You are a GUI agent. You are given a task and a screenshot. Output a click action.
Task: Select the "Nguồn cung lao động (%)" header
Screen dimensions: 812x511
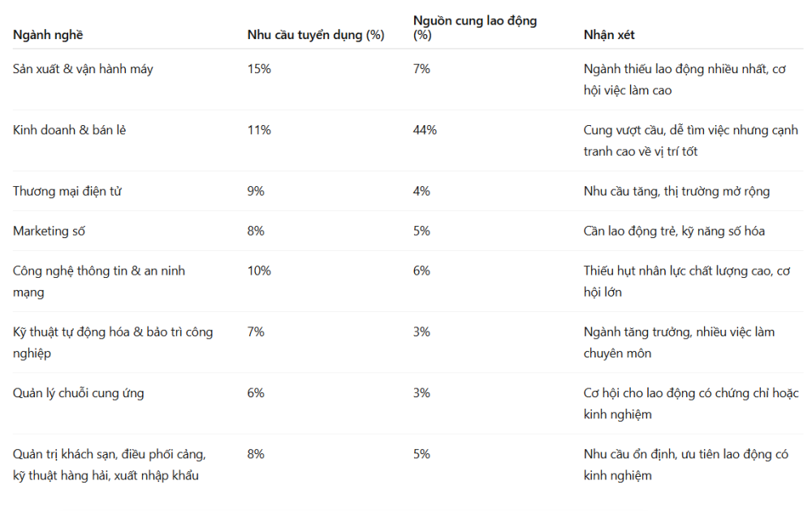pyautogui.click(x=475, y=28)
